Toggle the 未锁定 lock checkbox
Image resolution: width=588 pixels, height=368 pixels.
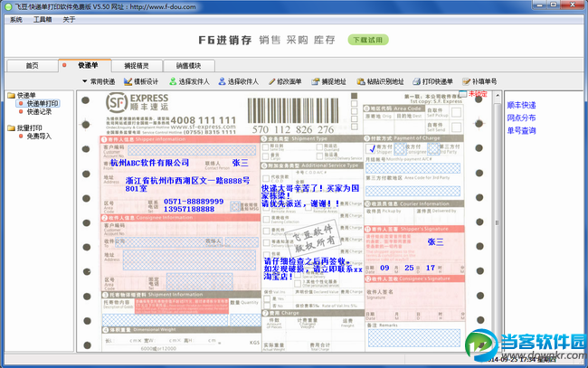463,94
